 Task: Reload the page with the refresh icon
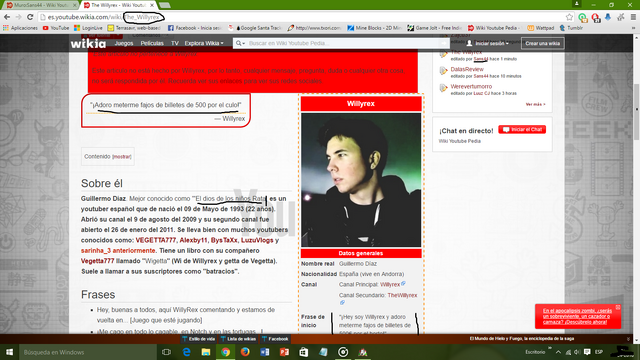tap(30, 17)
